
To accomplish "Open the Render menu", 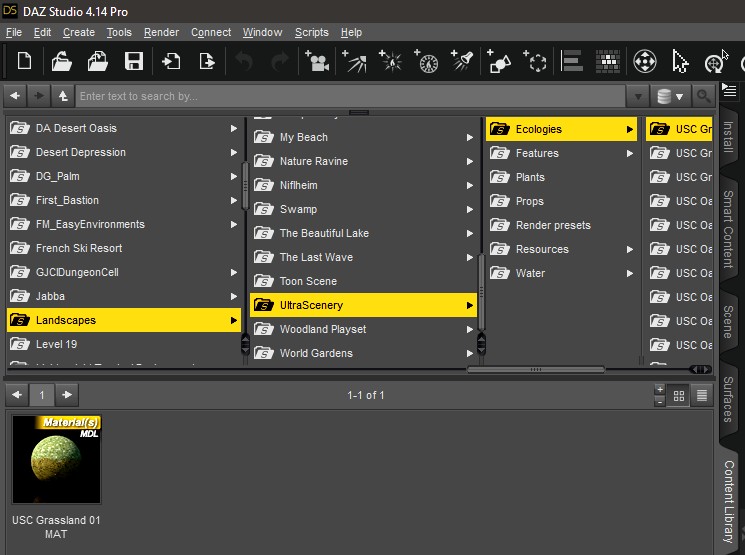I will pos(162,32).
